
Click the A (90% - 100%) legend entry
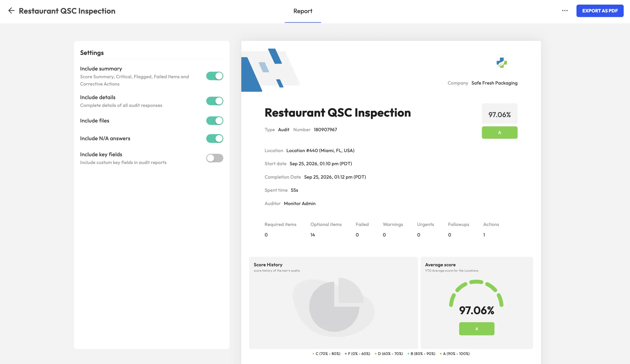coord(454,354)
